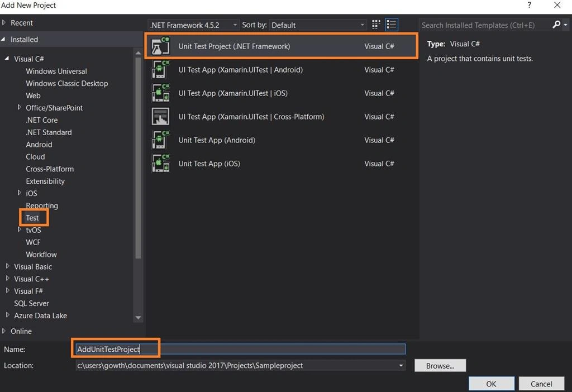572x392 pixels.
Task: Confirm with the OK button
Action: (492, 384)
